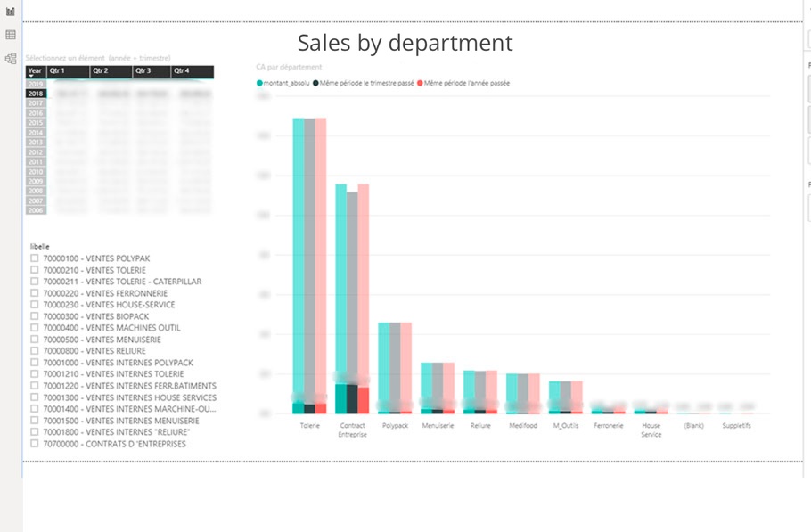Check the 70000100 - VENTES POLYPAK box
This screenshot has width=811, height=532.
coord(35,258)
